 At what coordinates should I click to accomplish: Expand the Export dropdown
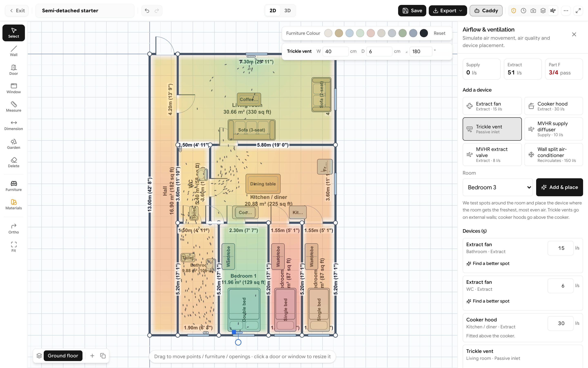click(x=448, y=10)
